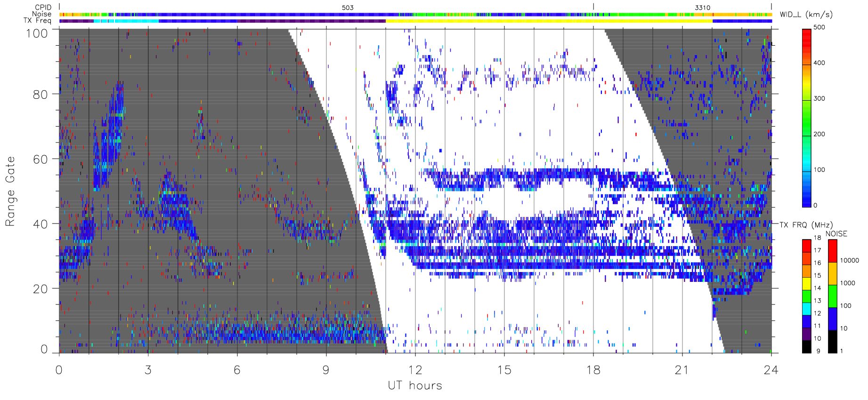This screenshot has width=868, height=400.
Task: Click the x-axis tick label '21'
Action: click(682, 370)
